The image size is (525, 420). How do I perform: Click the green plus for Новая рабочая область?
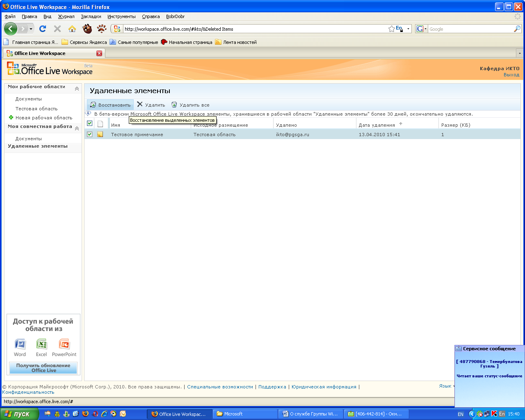pyautogui.click(x=11, y=117)
